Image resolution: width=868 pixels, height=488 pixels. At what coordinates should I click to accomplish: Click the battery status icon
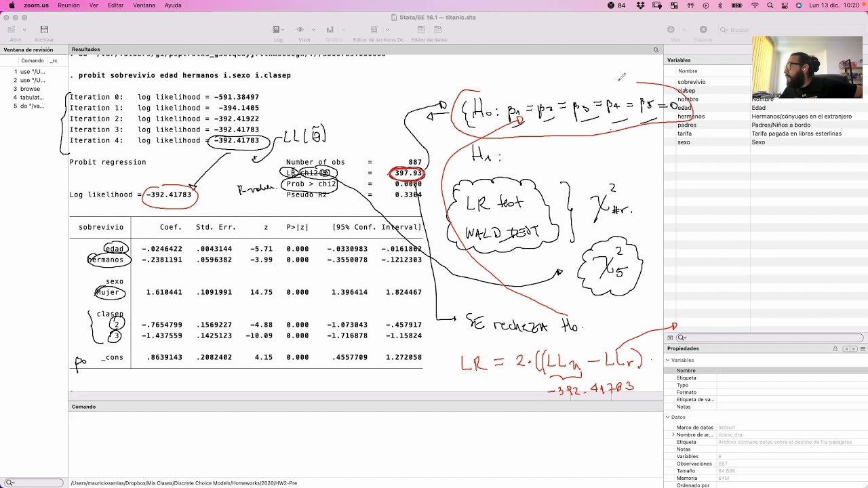tap(737, 5)
